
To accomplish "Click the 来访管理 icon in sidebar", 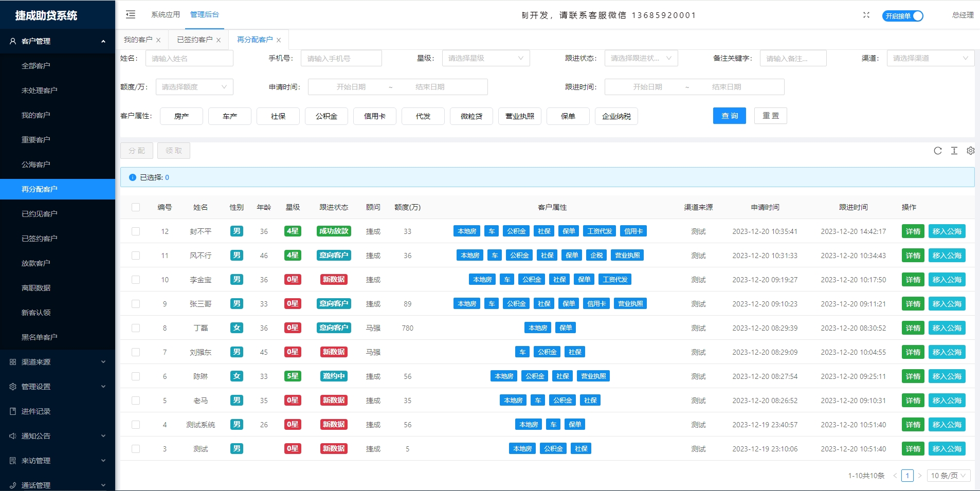I will [13, 461].
